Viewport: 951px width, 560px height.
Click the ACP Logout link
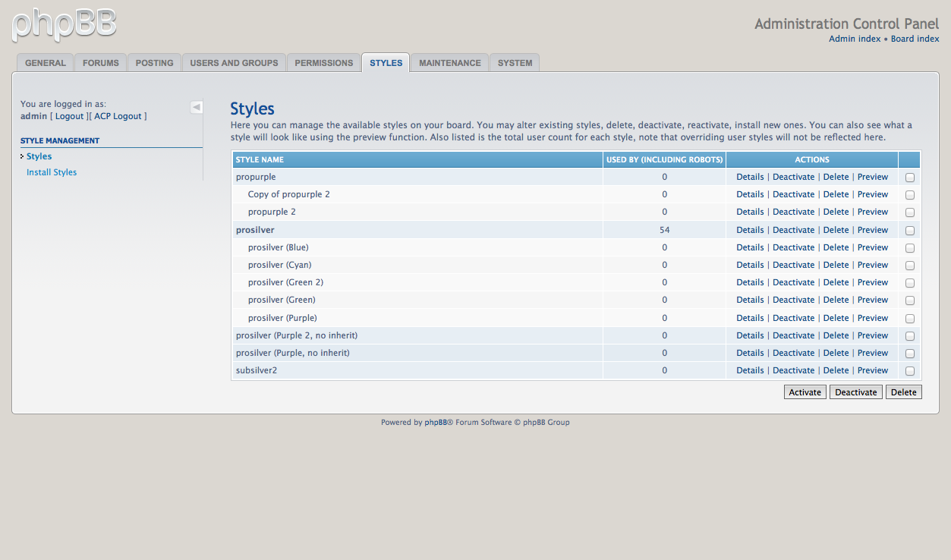(118, 116)
